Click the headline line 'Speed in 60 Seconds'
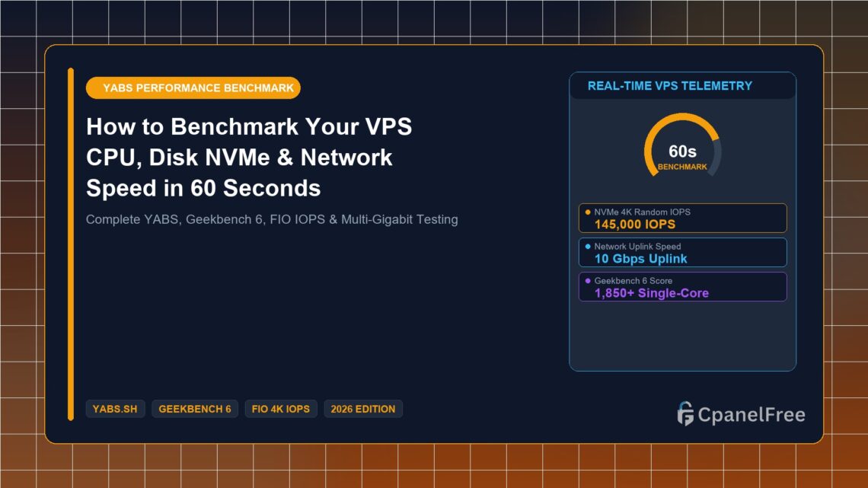This screenshot has height=488, width=868. click(x=203, y=188)
